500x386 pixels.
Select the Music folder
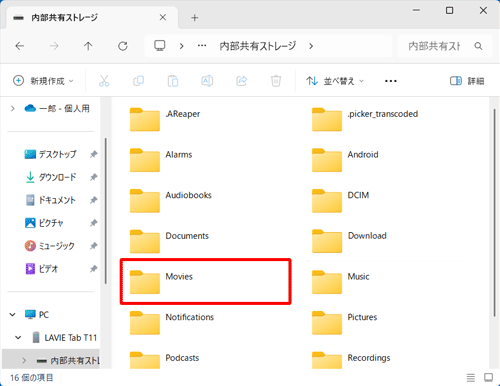point(341,282)
